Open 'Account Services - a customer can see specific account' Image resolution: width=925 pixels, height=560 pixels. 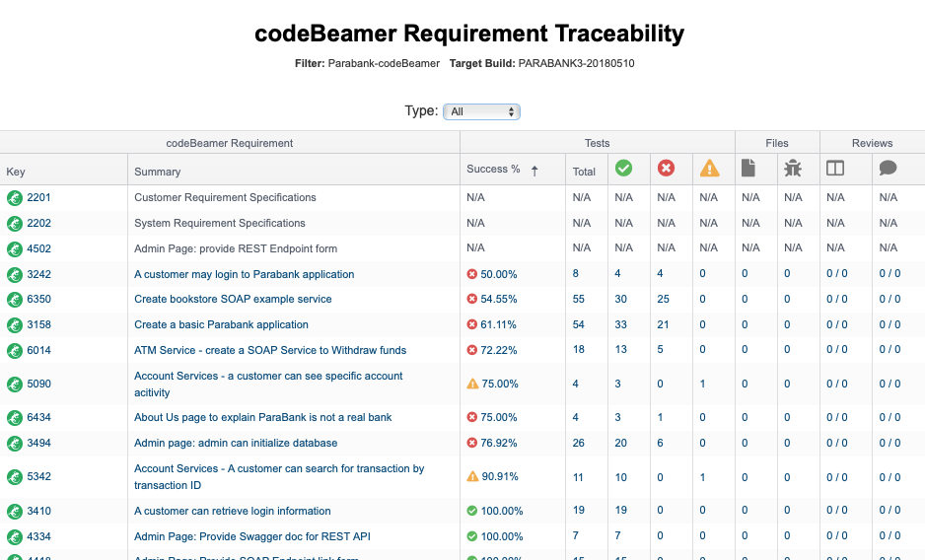268,385
